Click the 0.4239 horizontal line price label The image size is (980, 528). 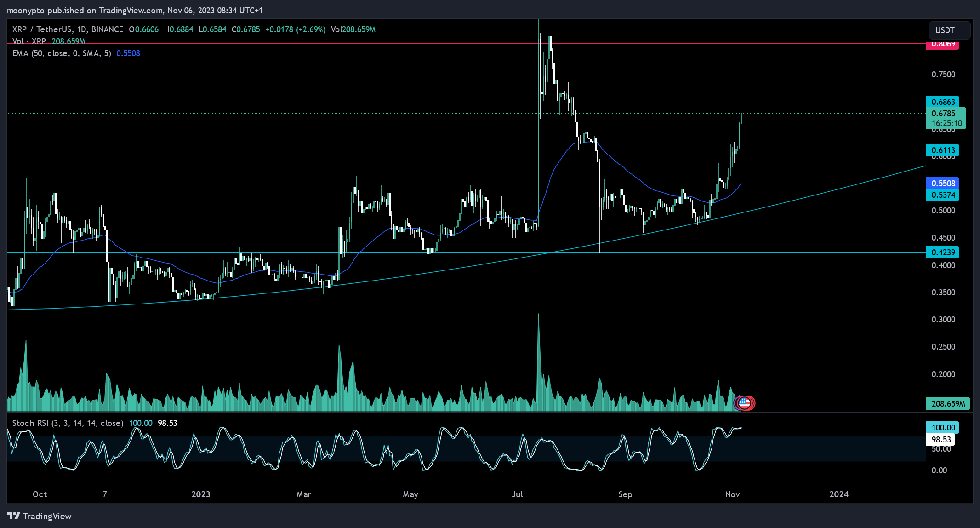click(x=943, y=253)
